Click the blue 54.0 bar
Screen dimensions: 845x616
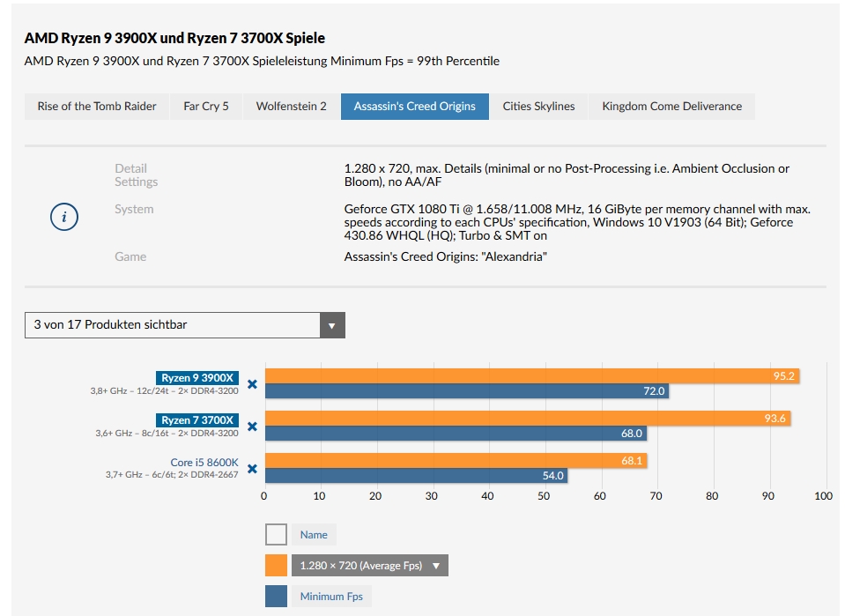[416, 475]
